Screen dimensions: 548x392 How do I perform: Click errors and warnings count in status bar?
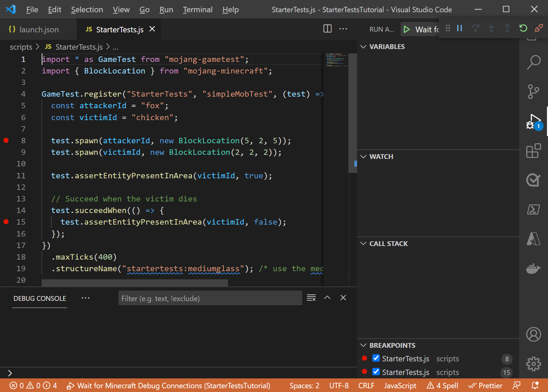click(33, 386)
